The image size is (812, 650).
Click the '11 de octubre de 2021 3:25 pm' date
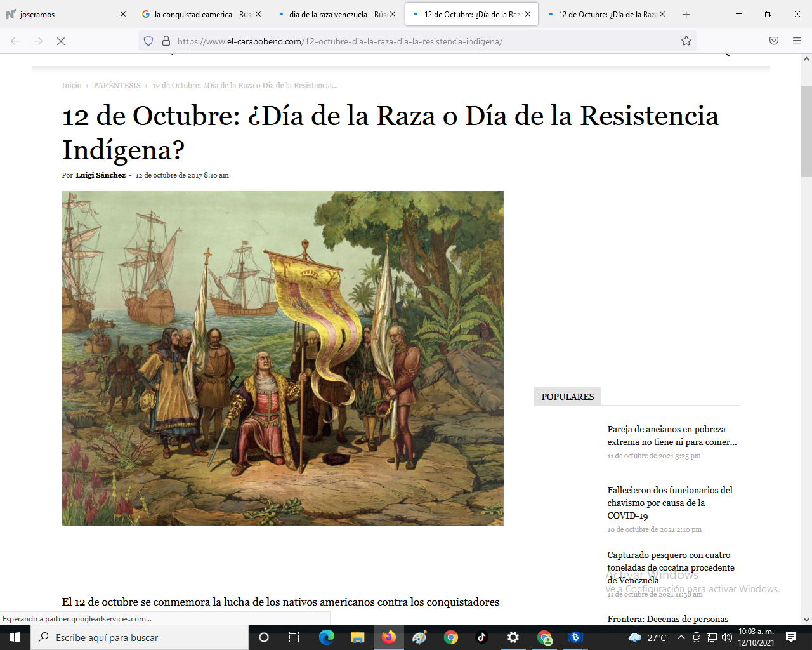pyautogui.click(x=654, y=456)
